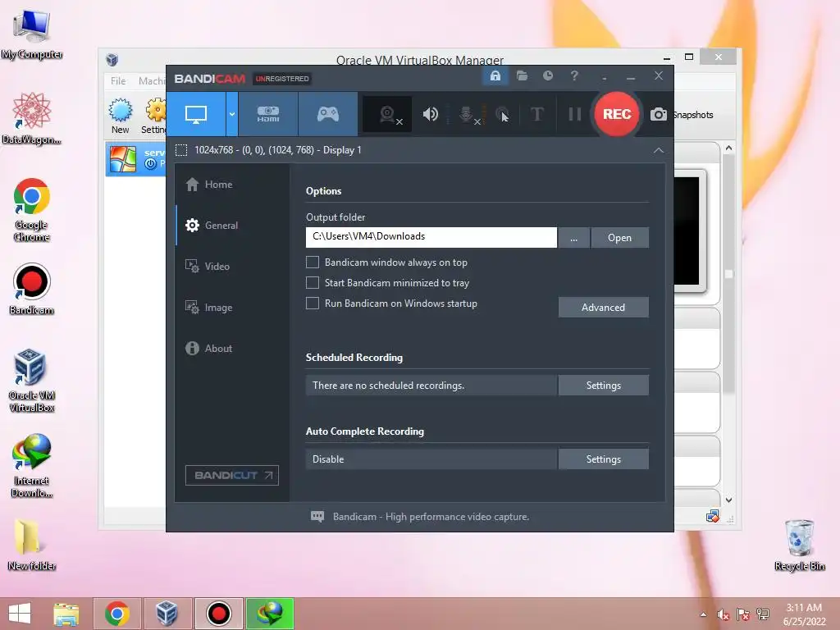Click the pause recording button
840x630 pixels.
tap(574, 114)
